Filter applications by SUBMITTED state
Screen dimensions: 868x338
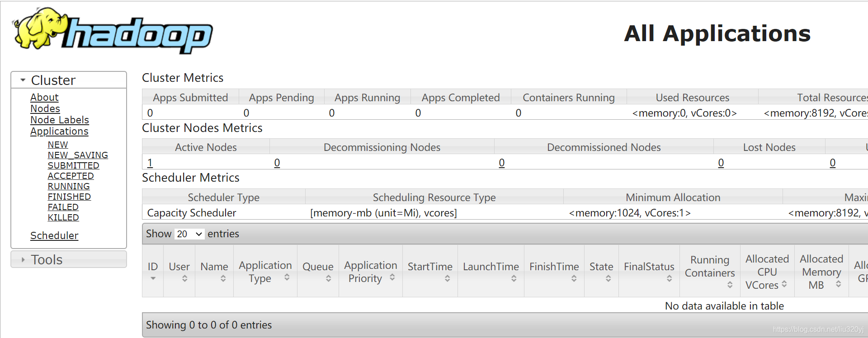(x=73, y=165)
